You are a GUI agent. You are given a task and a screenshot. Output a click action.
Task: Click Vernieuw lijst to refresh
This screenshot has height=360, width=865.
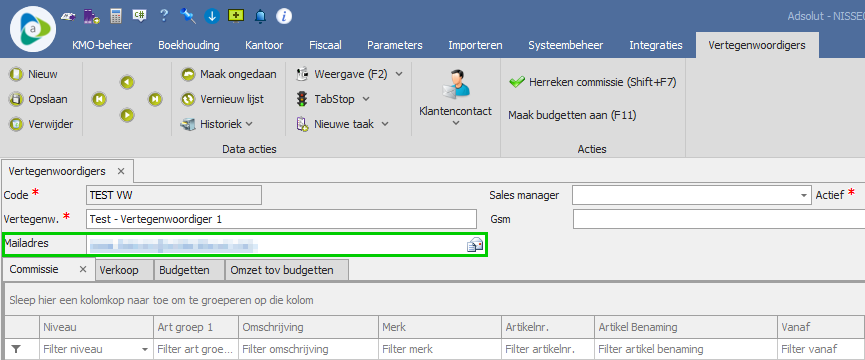pos(223,99)
